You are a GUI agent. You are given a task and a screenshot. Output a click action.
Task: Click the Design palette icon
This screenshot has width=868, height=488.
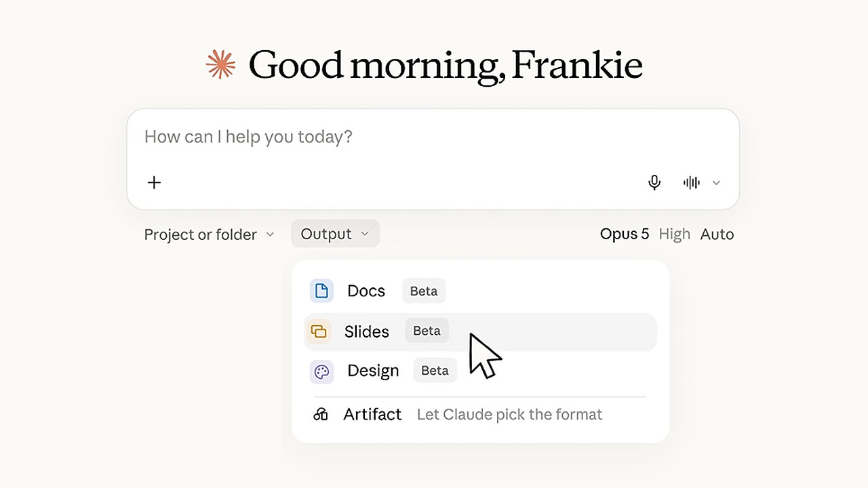pos(321,371)
